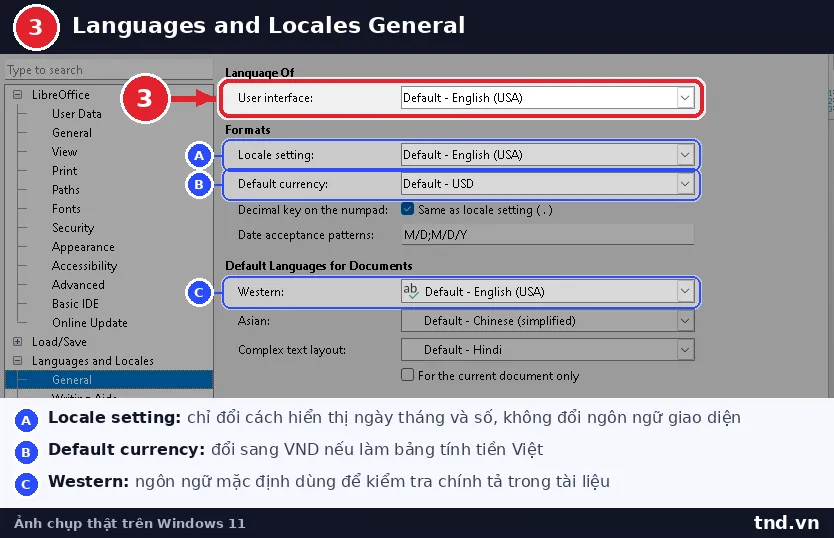The width and height of the screenshot is (834, 538).
Task: Click the Default Languages for Documents heading
Action: click(x=319, y=266)
